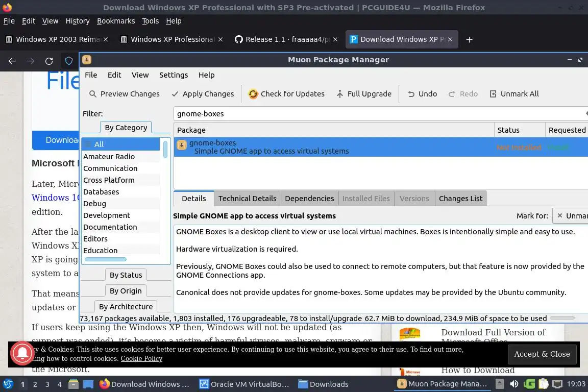Select Debug category
Screen dimensions: 588x392
(121, 203)
